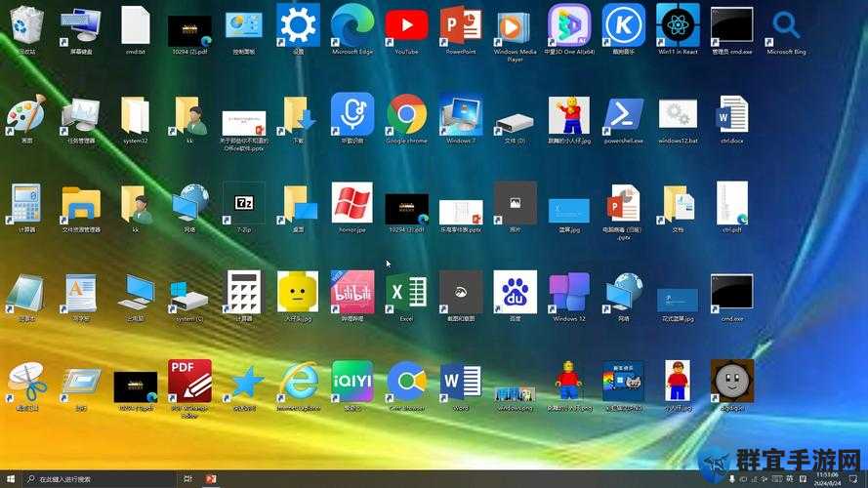Open the File Explorer shortcut
This screenshot has width=868, height=488.
click(x=81, y=203)
